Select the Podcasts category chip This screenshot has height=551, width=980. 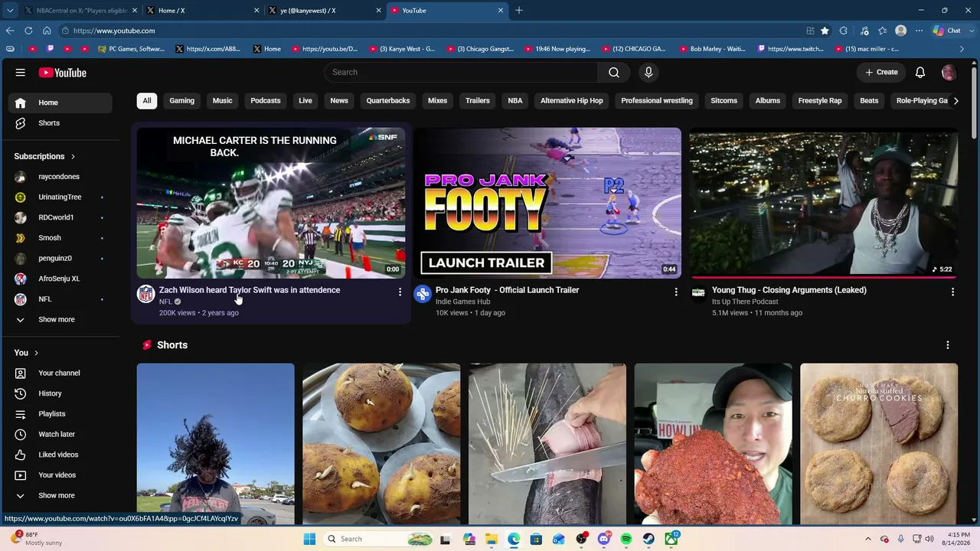coord(266,100)
